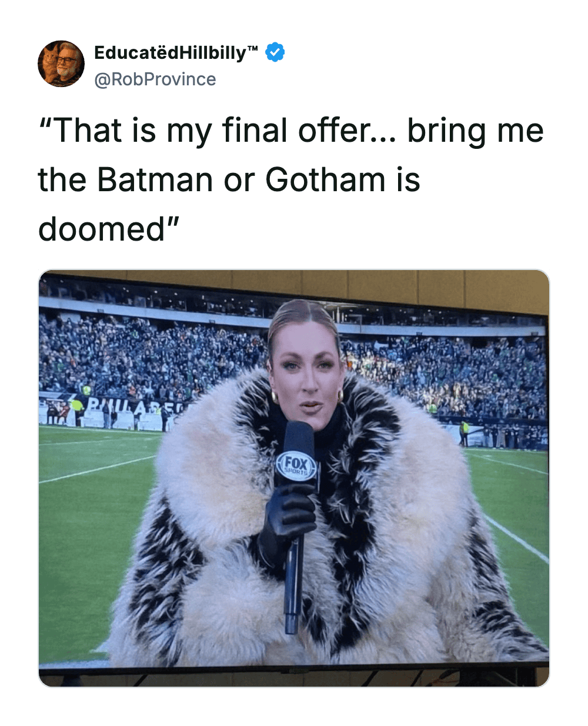
Task: Click the person in yellow vest on sideline
Action: coord(77,409)
